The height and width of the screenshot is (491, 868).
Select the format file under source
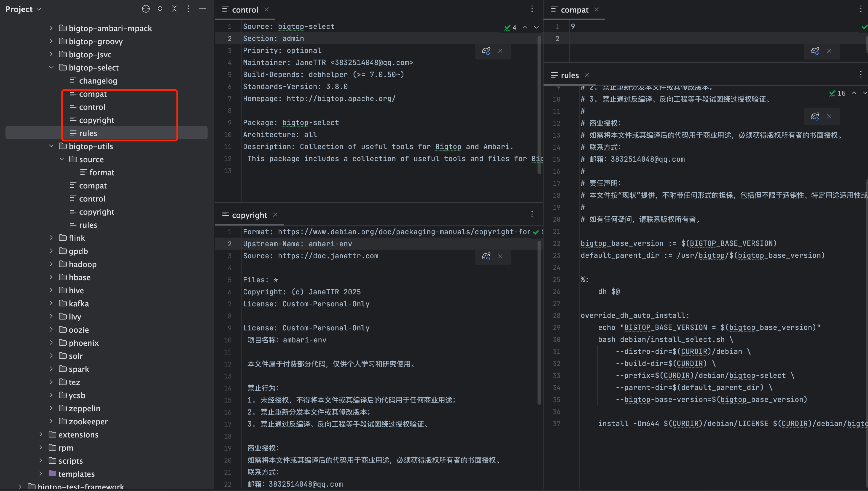coord(102,172)
